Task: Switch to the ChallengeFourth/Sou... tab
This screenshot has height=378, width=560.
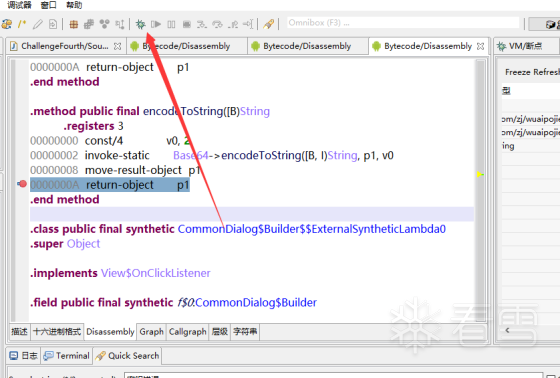Action: pos(64,46)
